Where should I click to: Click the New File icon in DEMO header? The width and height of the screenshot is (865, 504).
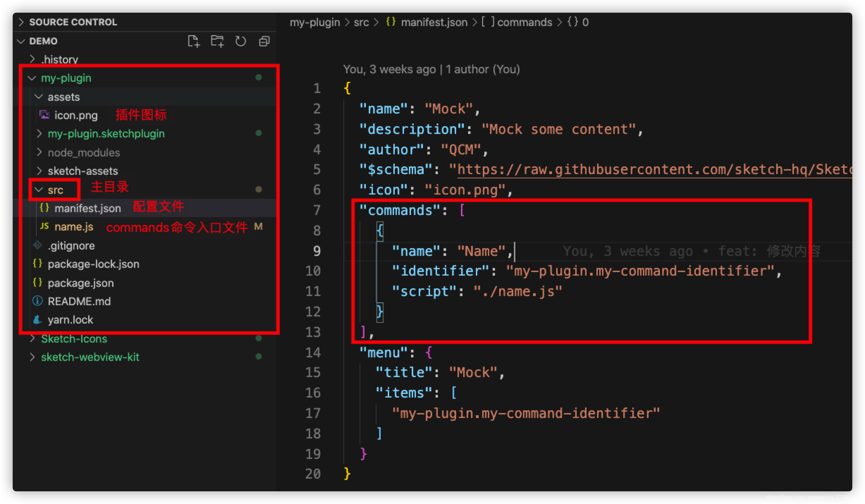(194, 41)
